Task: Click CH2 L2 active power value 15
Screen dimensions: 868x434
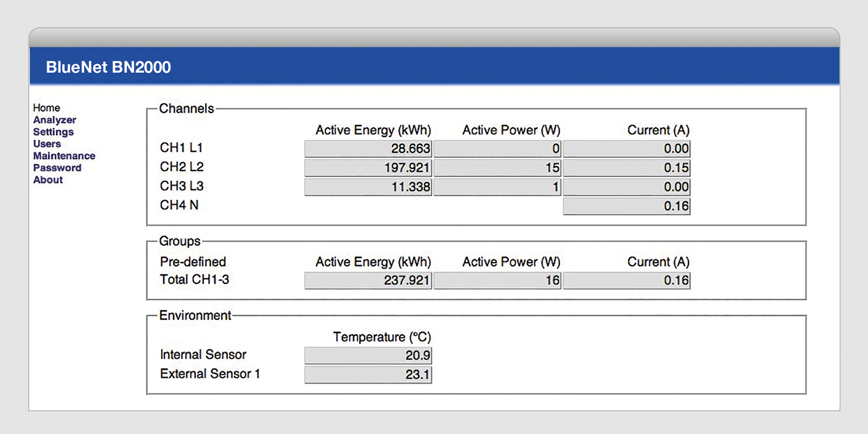Action: tap(497, 168)
